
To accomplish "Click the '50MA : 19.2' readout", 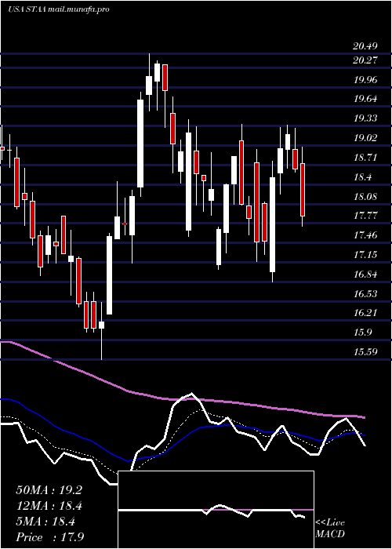I will [x=49, y=490].
